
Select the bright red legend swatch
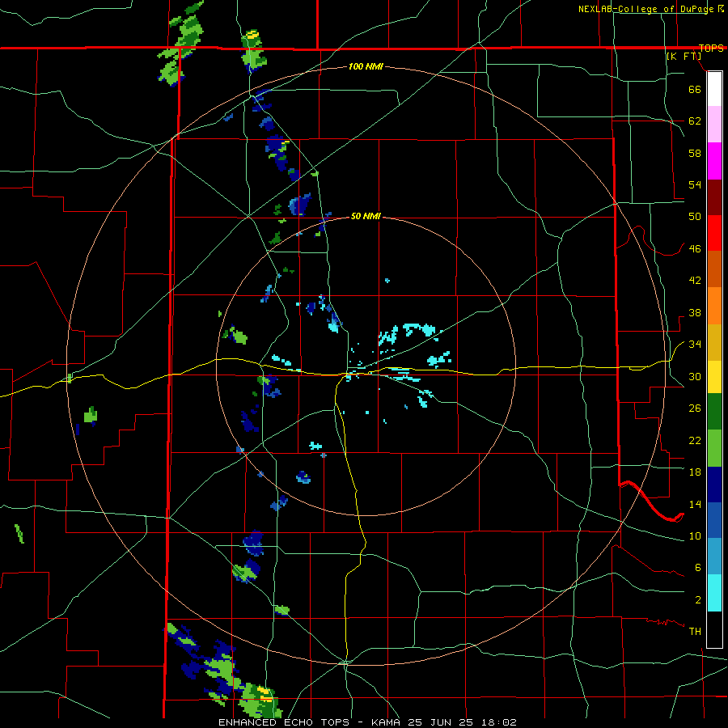point(714,233)
